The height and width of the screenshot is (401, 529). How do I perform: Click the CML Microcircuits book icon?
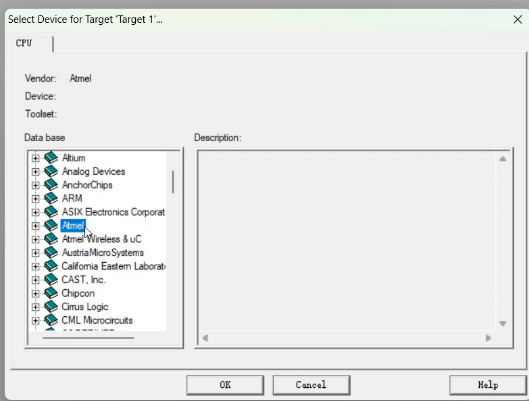pyautogui.click(x=51, y=320)
